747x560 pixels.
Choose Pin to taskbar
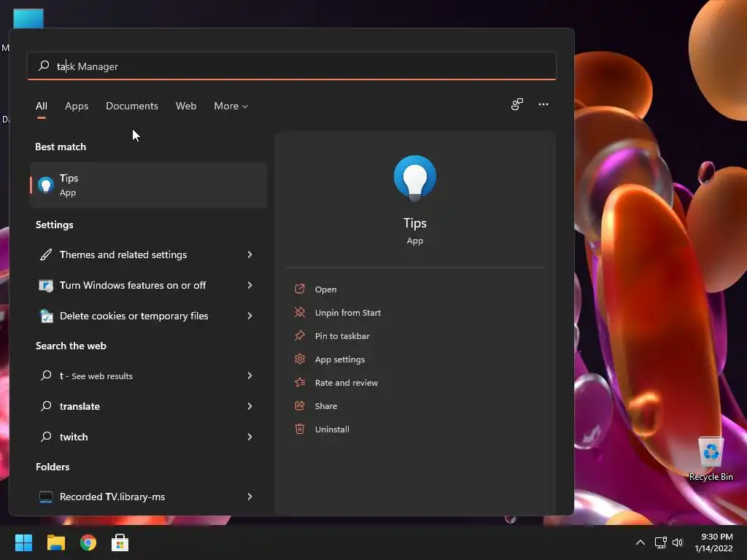coord(342,335)
